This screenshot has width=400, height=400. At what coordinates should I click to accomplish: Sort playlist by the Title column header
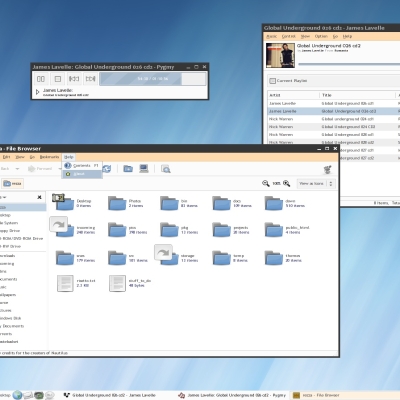tap(358, 95)
